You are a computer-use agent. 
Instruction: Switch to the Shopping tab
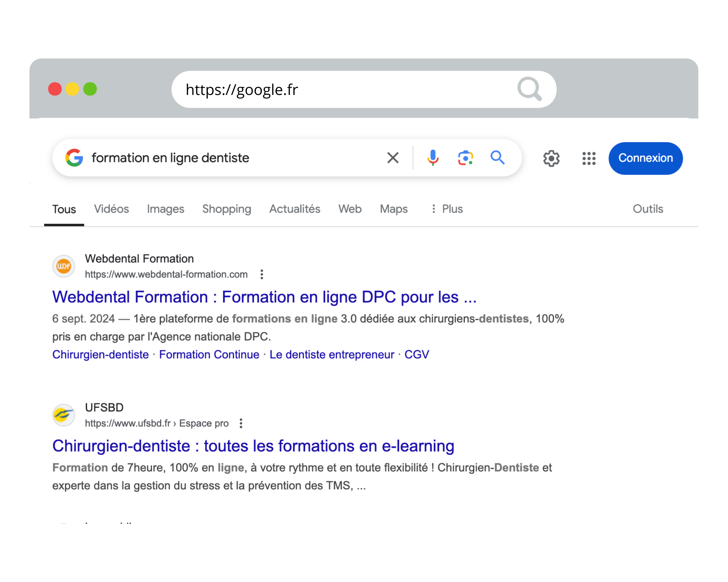(227, 209)
